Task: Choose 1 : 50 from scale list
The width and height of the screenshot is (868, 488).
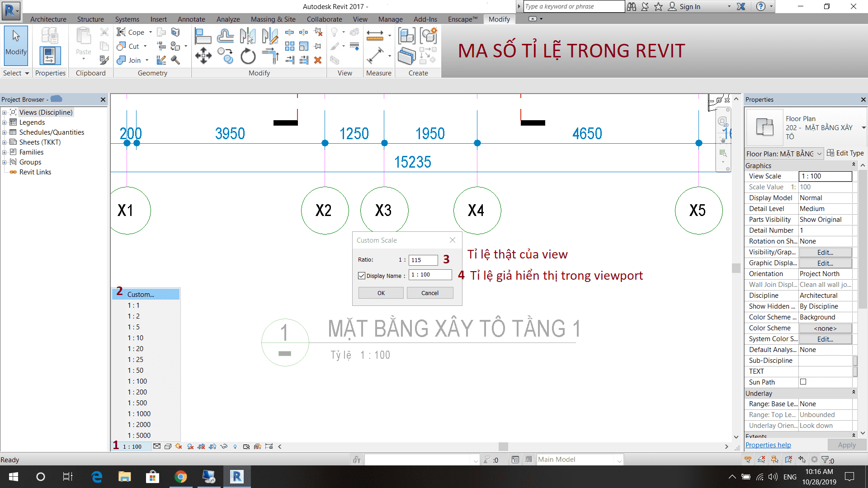Action: 135,371
